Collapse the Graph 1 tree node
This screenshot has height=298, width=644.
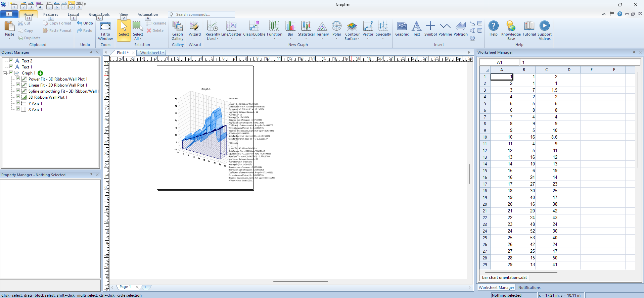(x=5, y=73)
